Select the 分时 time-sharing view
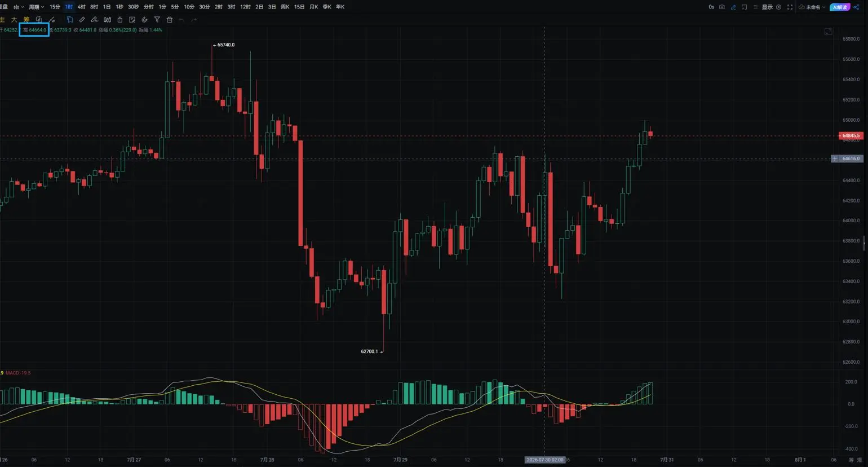Viewport: 868px width, 467px height. click(148, 7)
